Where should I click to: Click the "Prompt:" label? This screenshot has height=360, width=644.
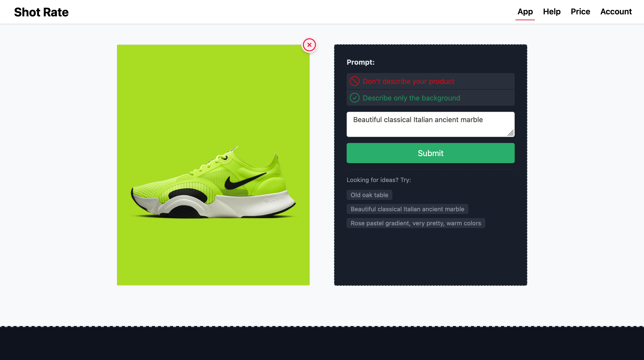click(360, 62)
